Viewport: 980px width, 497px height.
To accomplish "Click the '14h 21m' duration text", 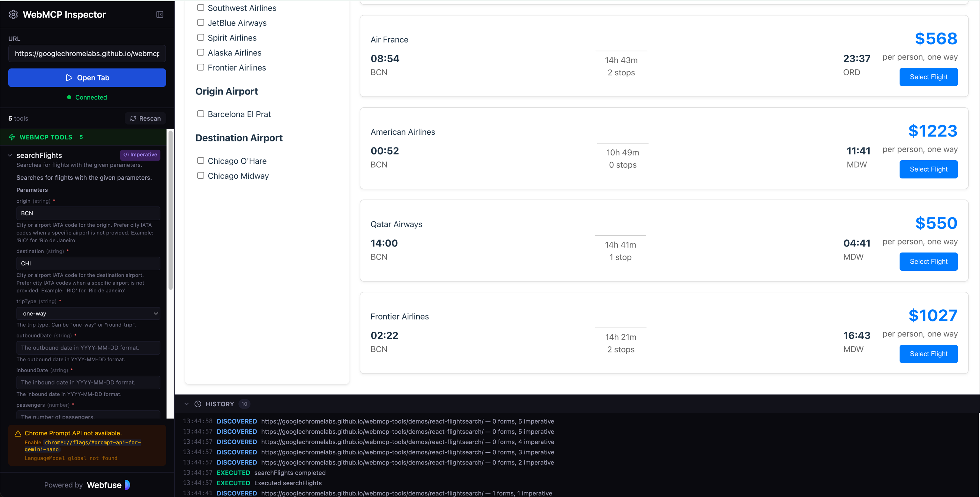I will point(620,337).
